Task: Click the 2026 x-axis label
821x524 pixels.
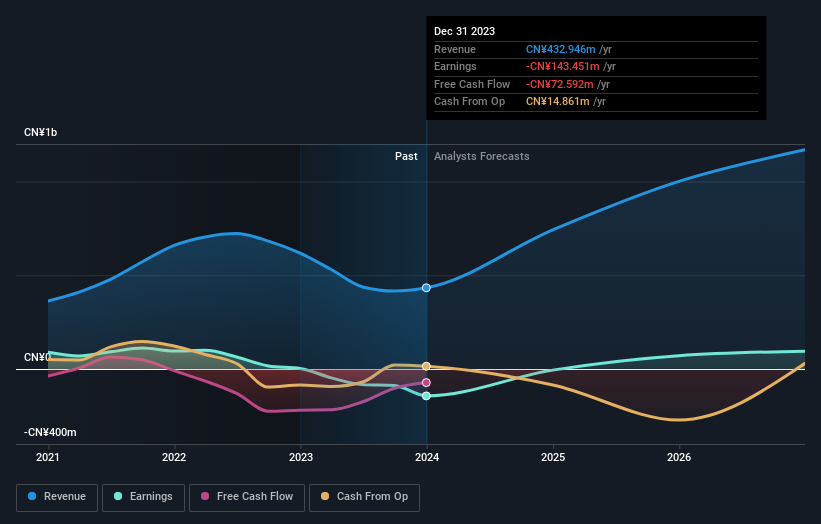Action: (x=679, y=457)
